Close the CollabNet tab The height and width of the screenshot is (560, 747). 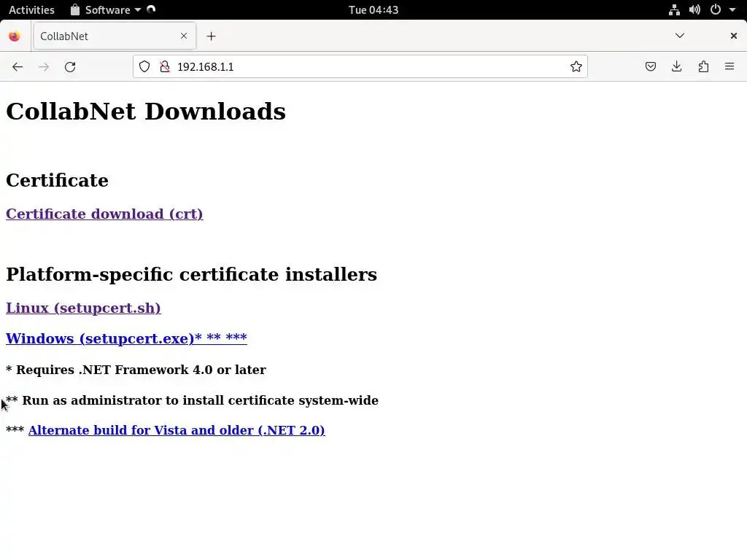pyautogui.click(x=184, y=36)
